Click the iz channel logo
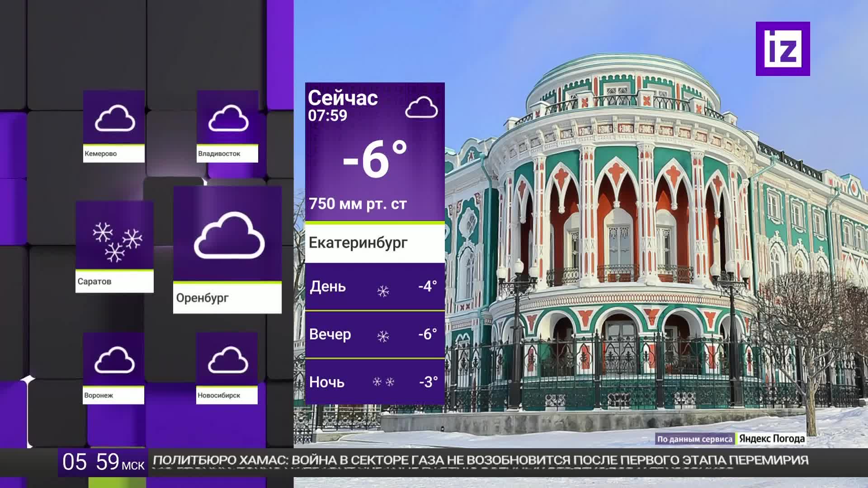 pyautogui.click(x=783, y=49)
